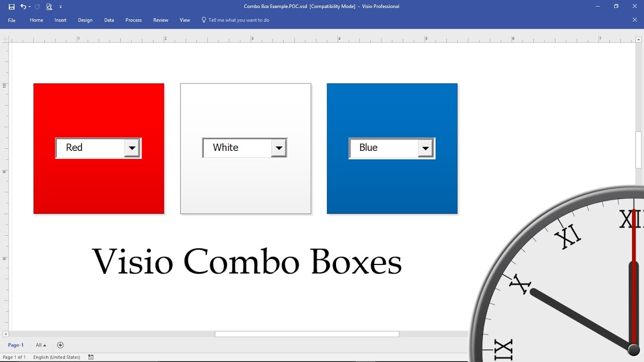This screenshot has height=362, width=644.
Task: Click the Redo icon
Action: [37, 7]
